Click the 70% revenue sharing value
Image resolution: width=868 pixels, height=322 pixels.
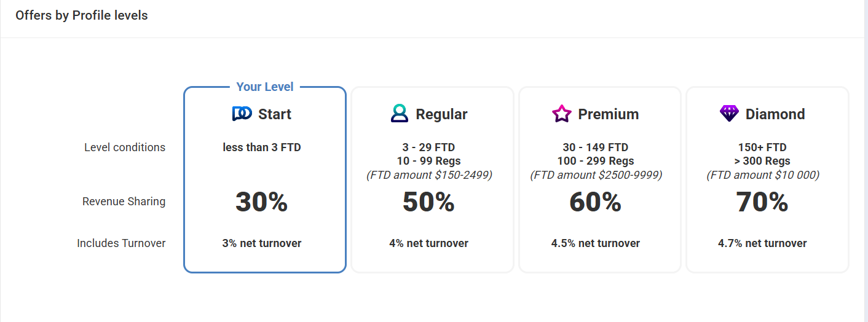click(762, 202)
